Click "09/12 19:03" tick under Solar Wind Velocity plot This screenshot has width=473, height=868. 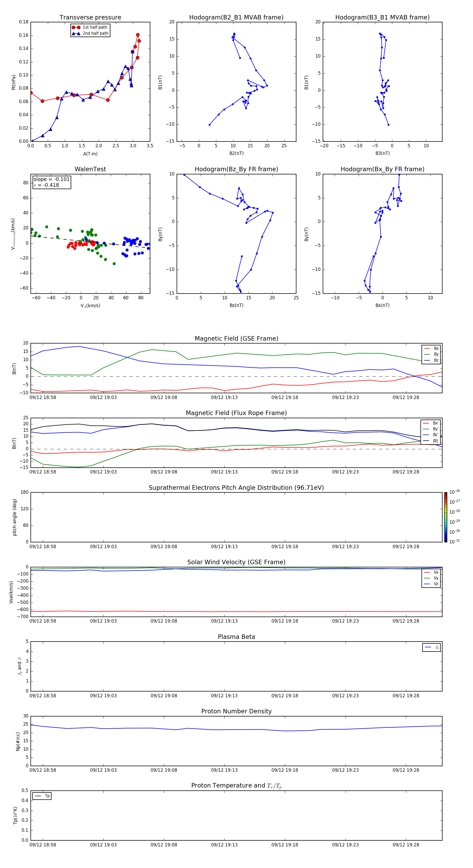point(103,621)
